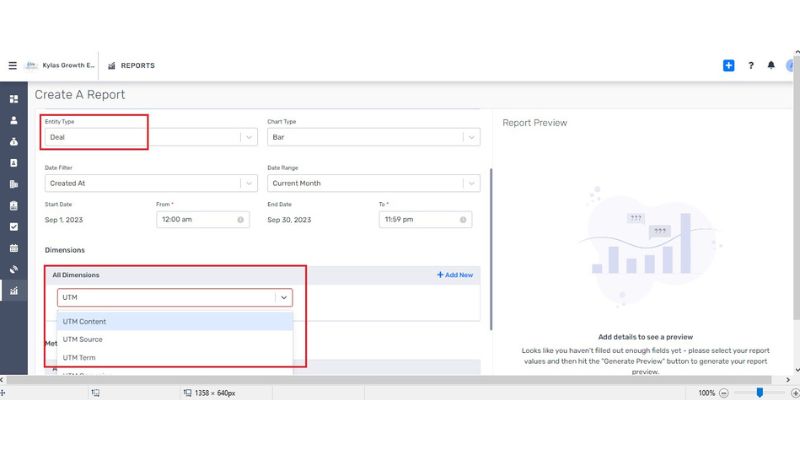The image size is (800, 450).
Task: Click Add New dimension link
Action: click(x=455, y=275)
